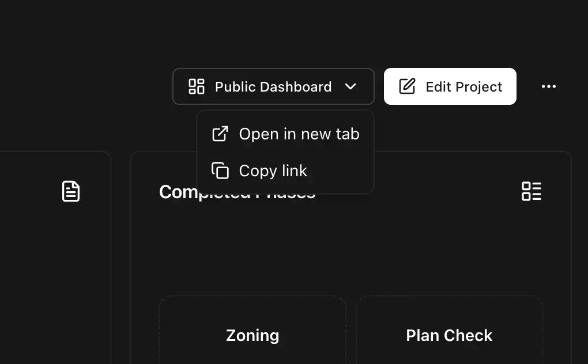Toggle the Public Dashboard dropdown label
This screenshot has width=588, height=364.
point(273,87)
